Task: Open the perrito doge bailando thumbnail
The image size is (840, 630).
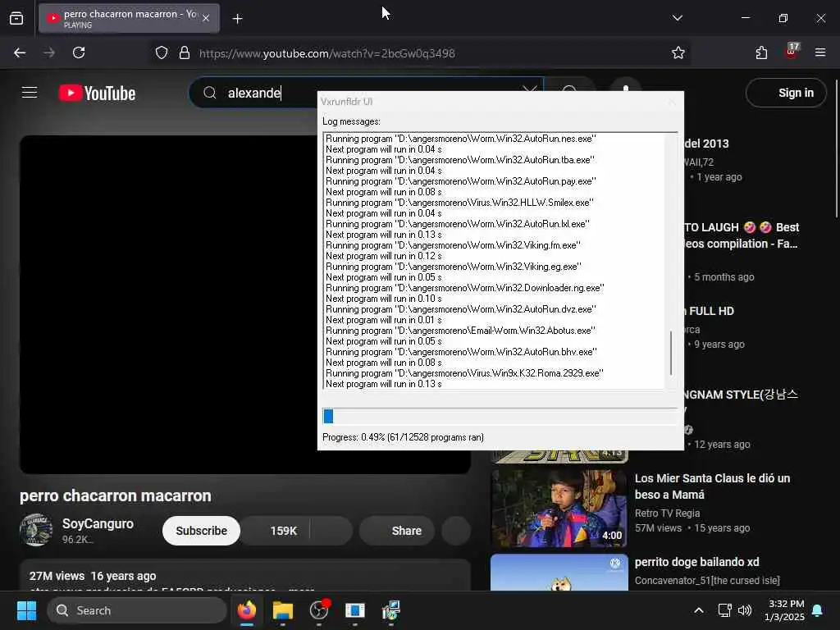Action: 559,572
